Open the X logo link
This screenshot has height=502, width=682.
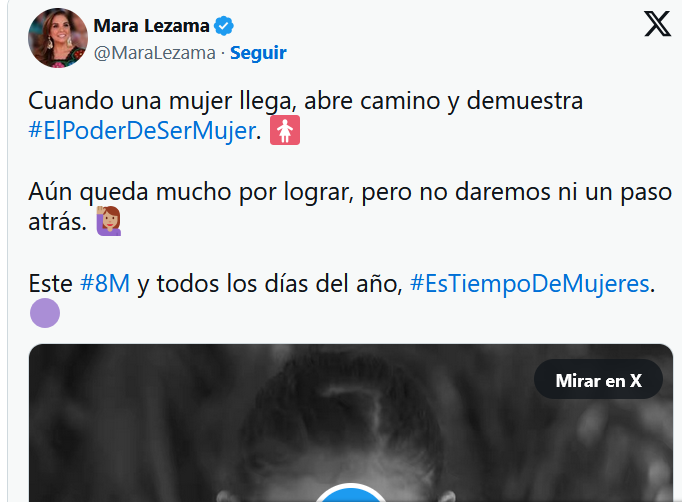(657, 24)
